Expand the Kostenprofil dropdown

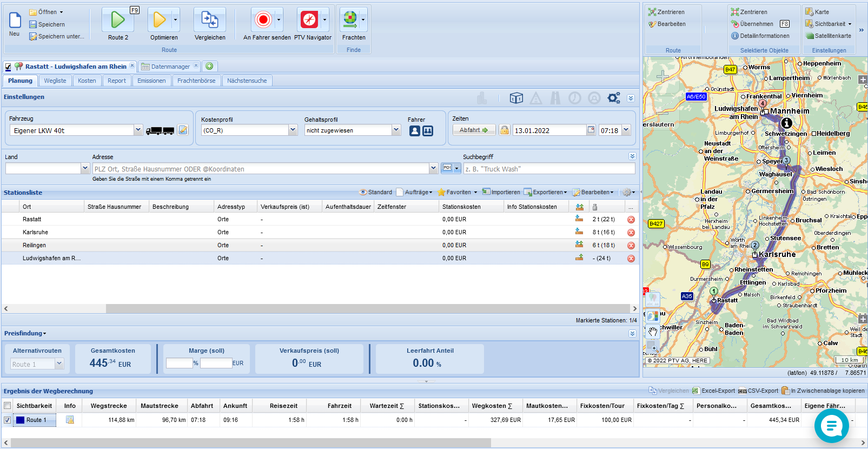pos(293,130)
